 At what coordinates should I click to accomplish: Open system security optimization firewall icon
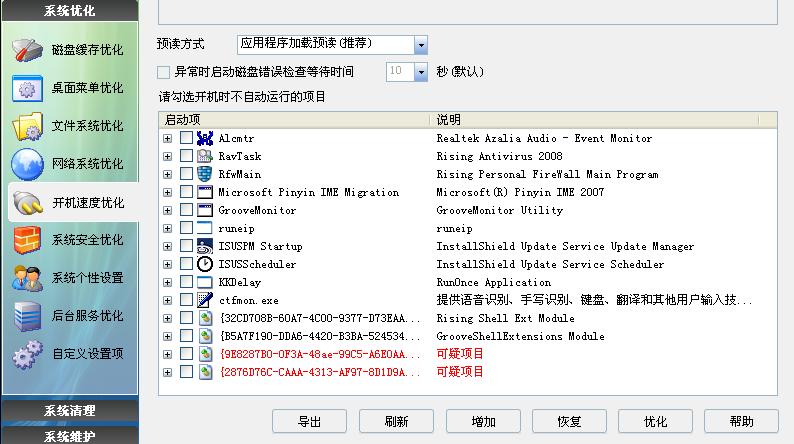pos(28,240)
